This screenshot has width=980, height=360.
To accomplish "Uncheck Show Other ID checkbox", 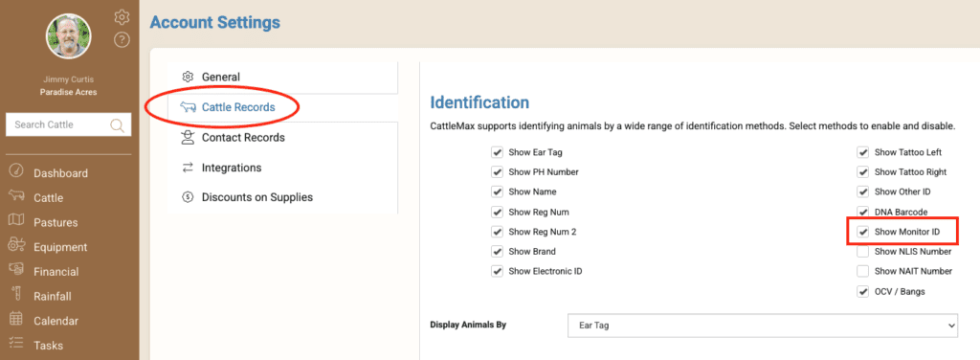I will [x=863, y=191].
